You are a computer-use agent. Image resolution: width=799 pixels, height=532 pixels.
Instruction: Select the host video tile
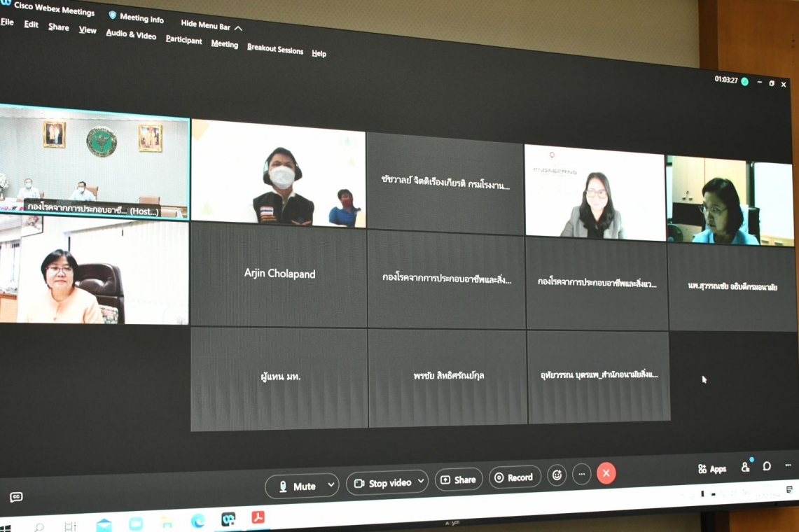pos(95,162)
